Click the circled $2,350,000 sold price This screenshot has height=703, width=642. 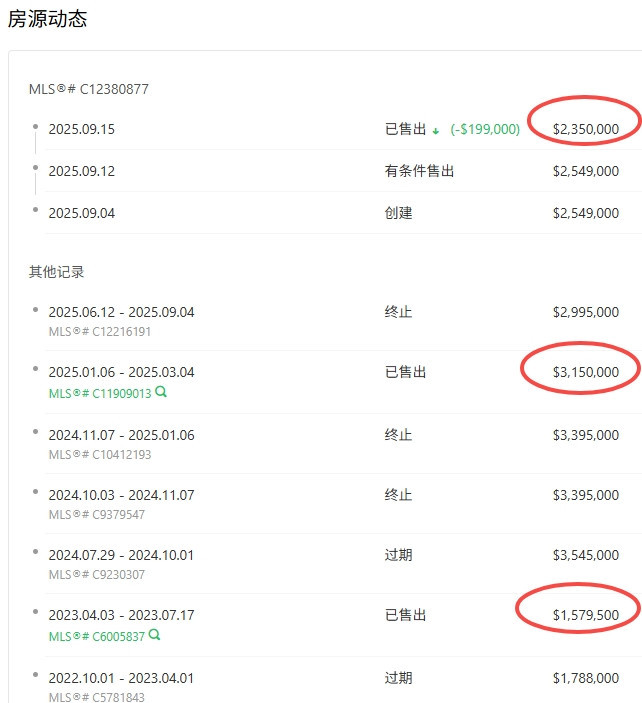(x=585, y=129)
